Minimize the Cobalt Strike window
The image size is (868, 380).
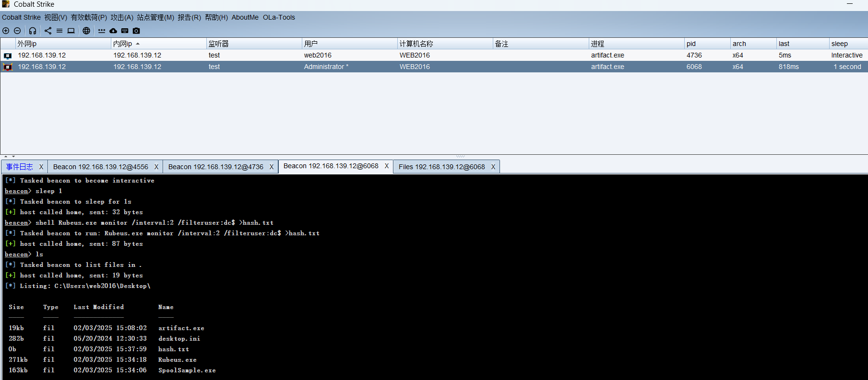pyautogui.click(x=850, y=4)
